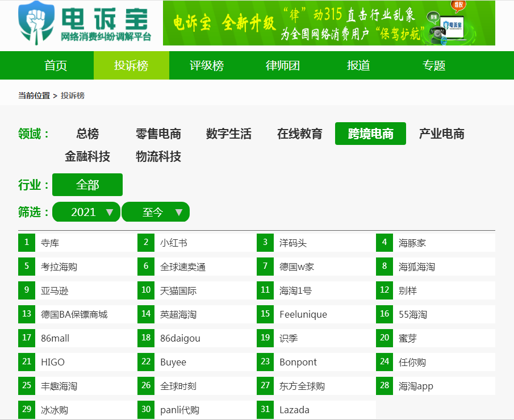Open rank 15 Feelunique entry

pyautogui.click(x=316, y=314)
